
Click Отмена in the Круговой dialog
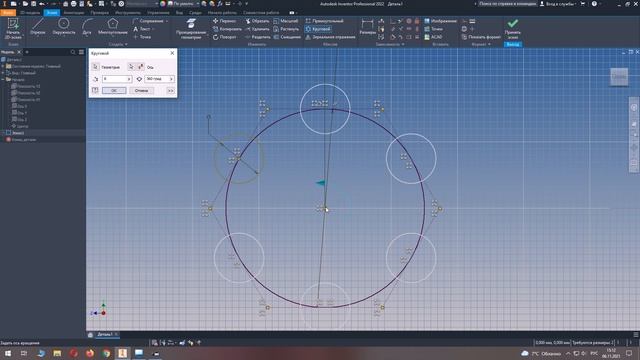pos(141,91)
